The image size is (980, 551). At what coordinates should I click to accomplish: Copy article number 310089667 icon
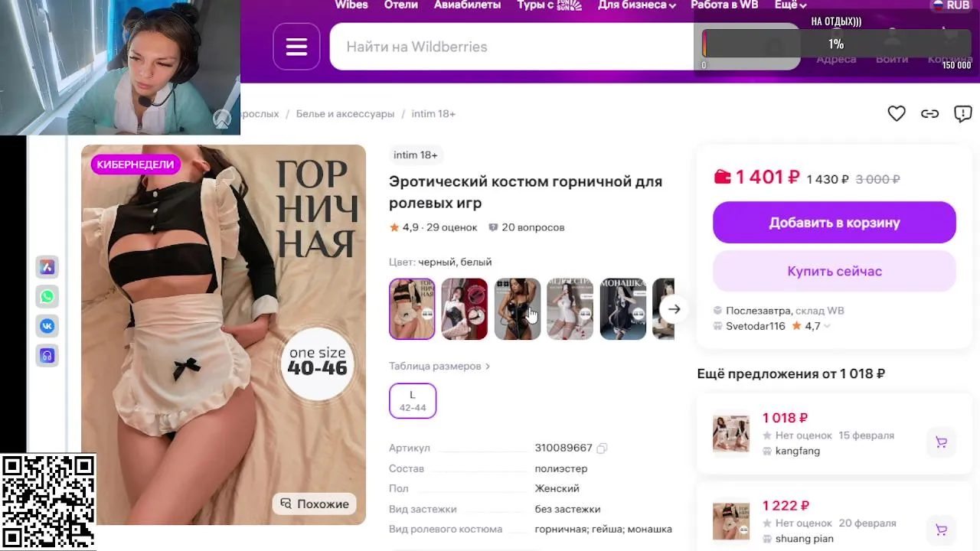(602, 448)
